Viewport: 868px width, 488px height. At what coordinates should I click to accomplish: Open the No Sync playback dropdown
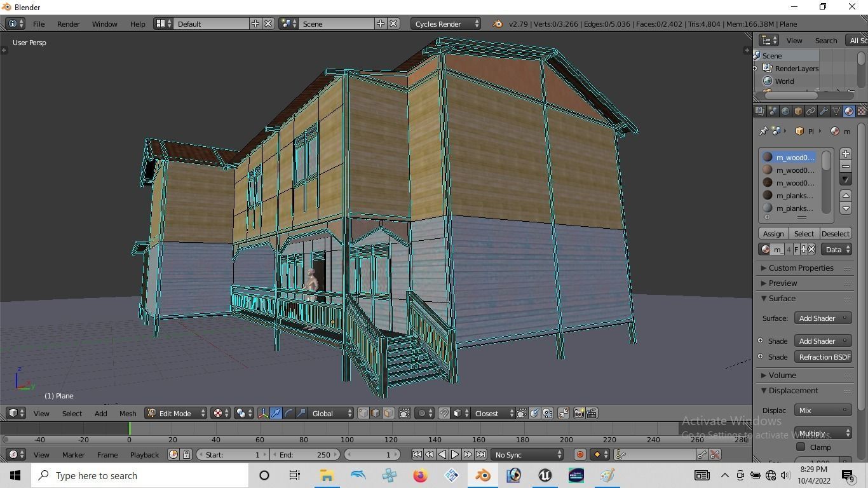(x=527, y=454)
